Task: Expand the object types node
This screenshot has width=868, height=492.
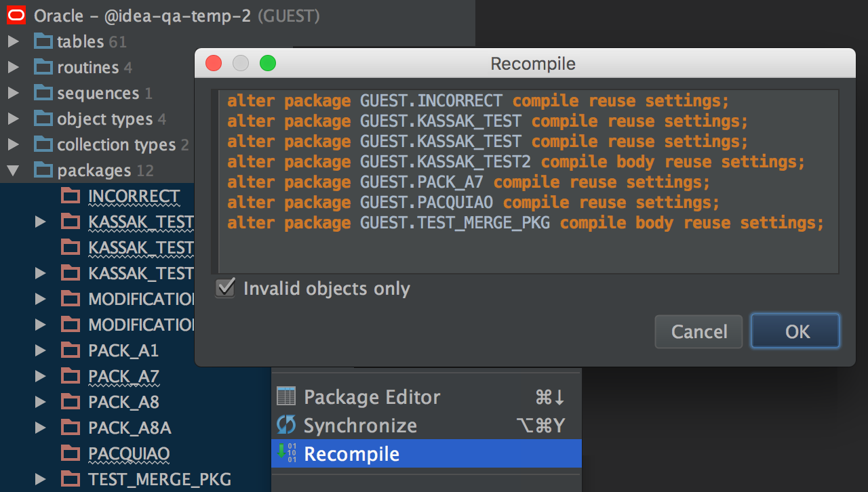Action: click(x=13, y=119)
